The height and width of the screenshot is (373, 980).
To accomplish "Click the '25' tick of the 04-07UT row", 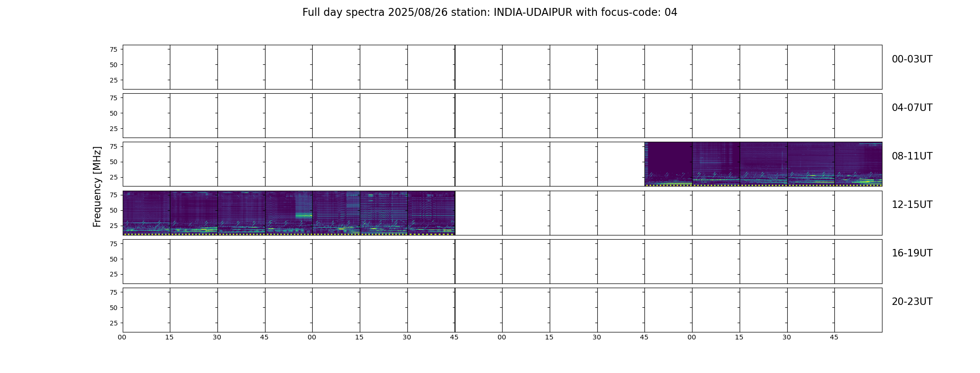I will tap(113, 129).
